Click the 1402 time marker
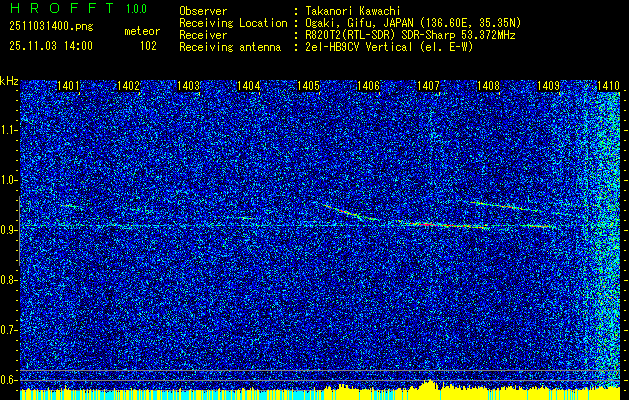Screen dimensions: 629x400 (x=128, y=85)
